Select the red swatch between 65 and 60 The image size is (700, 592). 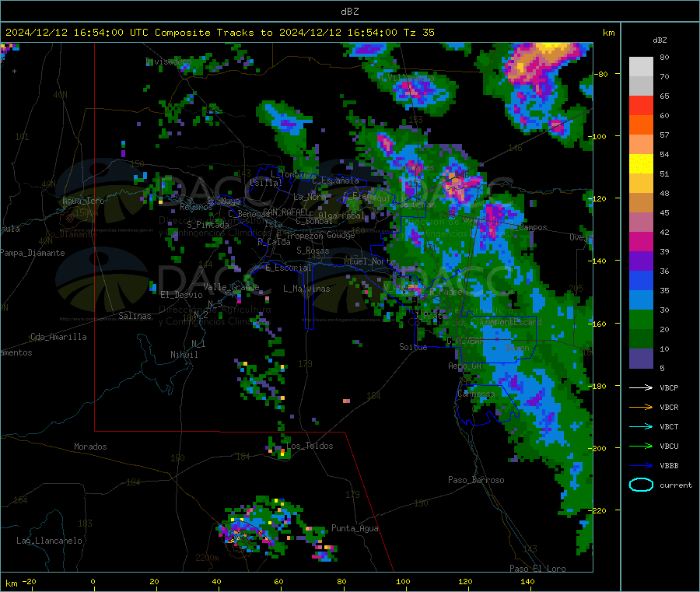[x=641, y=105]
